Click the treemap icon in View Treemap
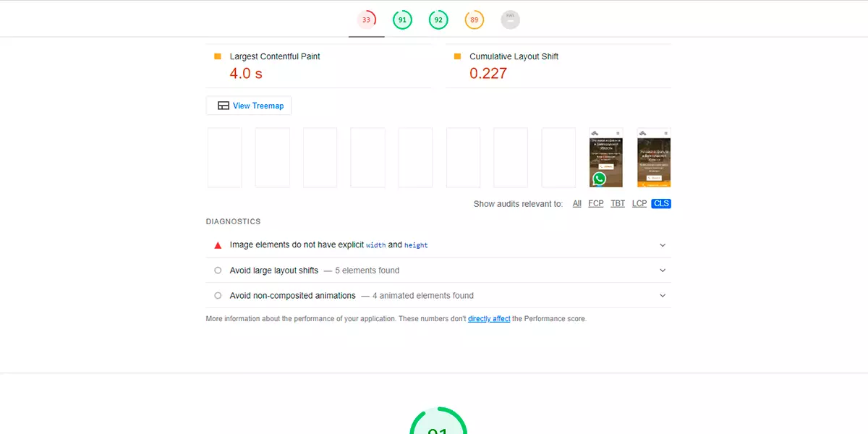The height and width of the screenshot is (434, 868). pos(224,106)
